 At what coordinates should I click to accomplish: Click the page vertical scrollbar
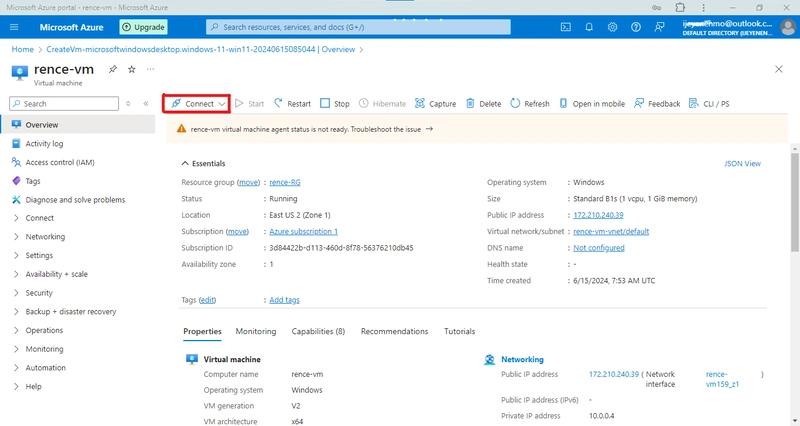794,202
